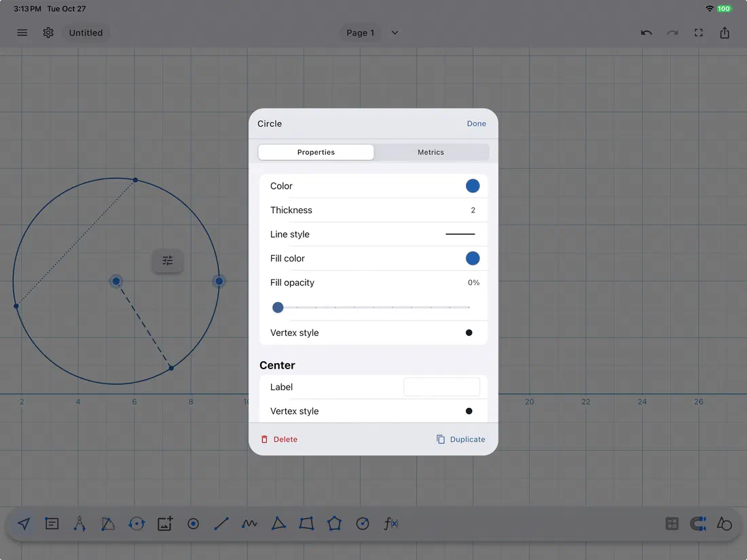Select the line segment tool
The image size is (747, 560).
pyautogui.click(x=221, y=524)
